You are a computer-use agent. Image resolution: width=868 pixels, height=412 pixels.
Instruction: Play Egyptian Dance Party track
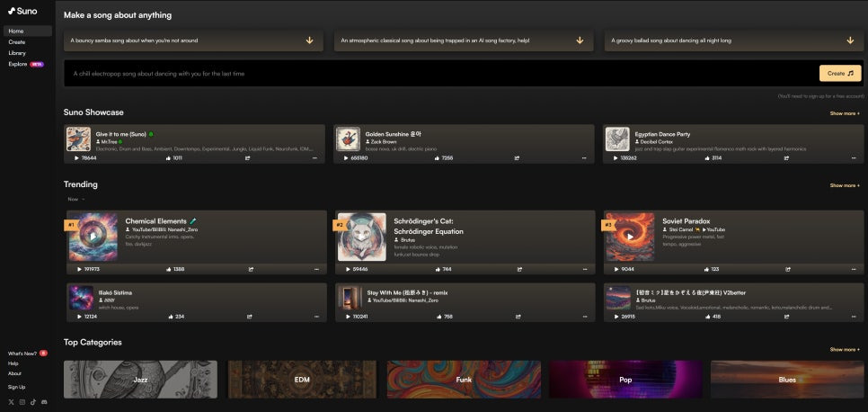tap(616, 158)
